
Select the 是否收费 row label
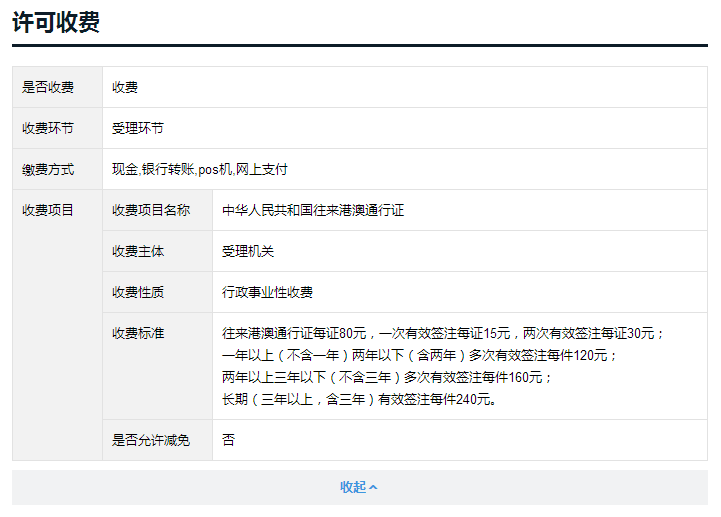(x=48, y=87)
